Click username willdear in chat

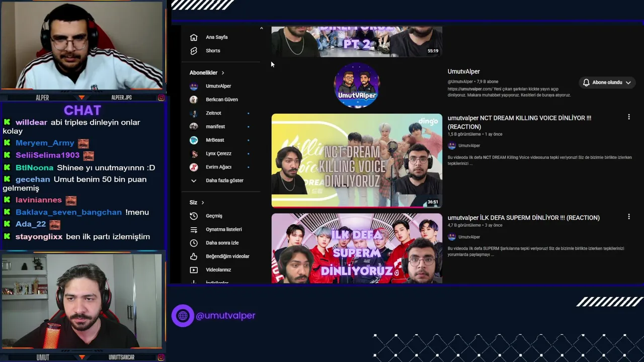pos(31,122)
